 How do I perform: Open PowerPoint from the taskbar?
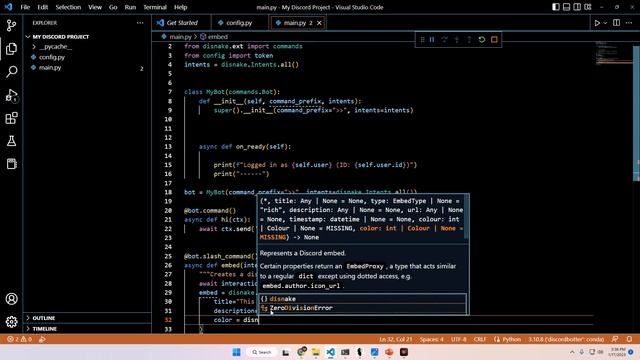point(389,352)
